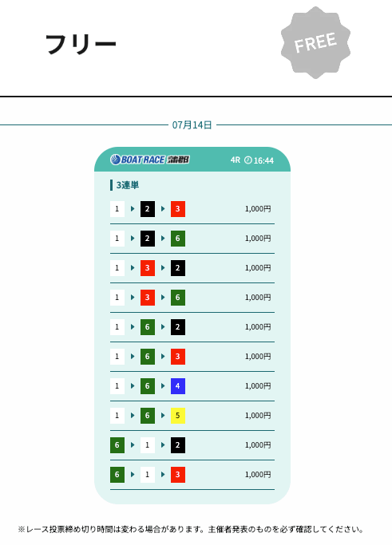This screenshot has height=545, width=392.
Task: Click the clock icon beside 16:44
Action: tap(248, 160)
